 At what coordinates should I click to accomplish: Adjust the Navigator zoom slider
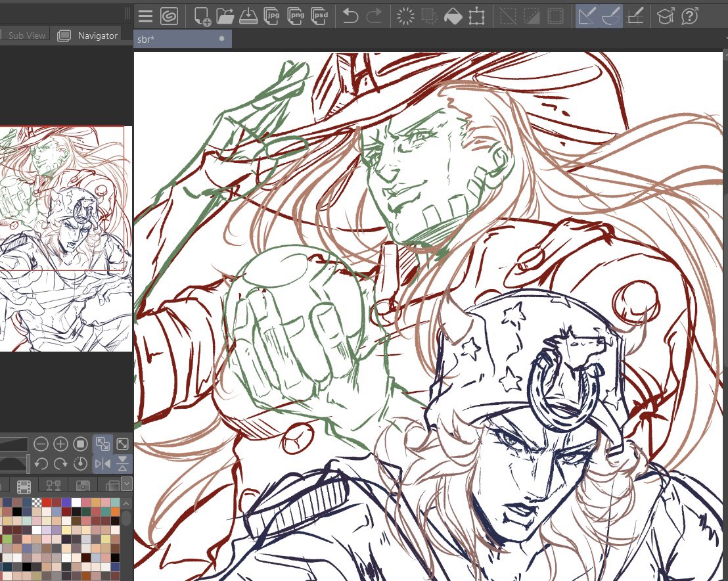click(x=14, y=444)
